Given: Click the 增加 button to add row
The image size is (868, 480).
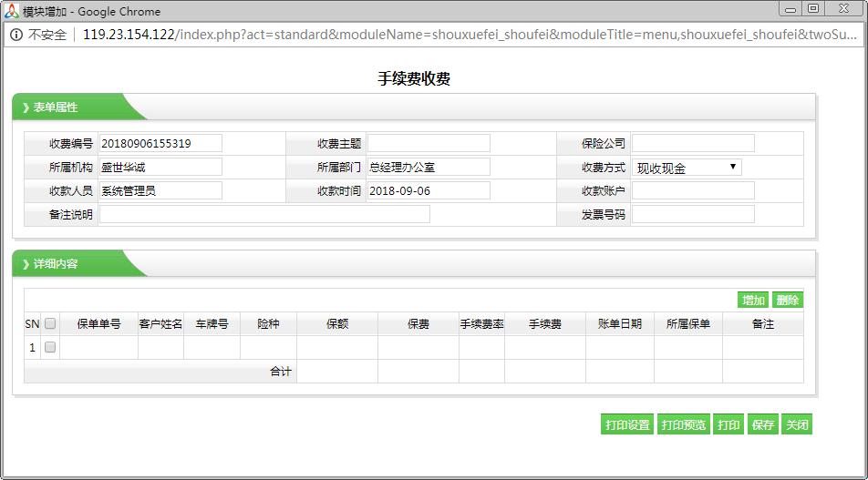Looking at the screenshot, I should click(753, 301).
